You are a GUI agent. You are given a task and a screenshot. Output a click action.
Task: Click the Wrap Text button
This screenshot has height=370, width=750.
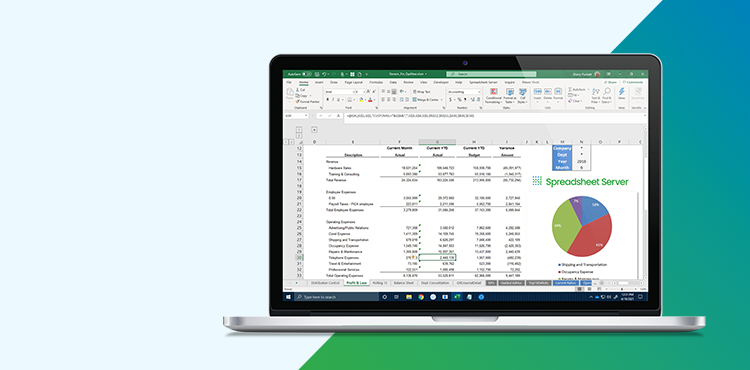(421, 92)
